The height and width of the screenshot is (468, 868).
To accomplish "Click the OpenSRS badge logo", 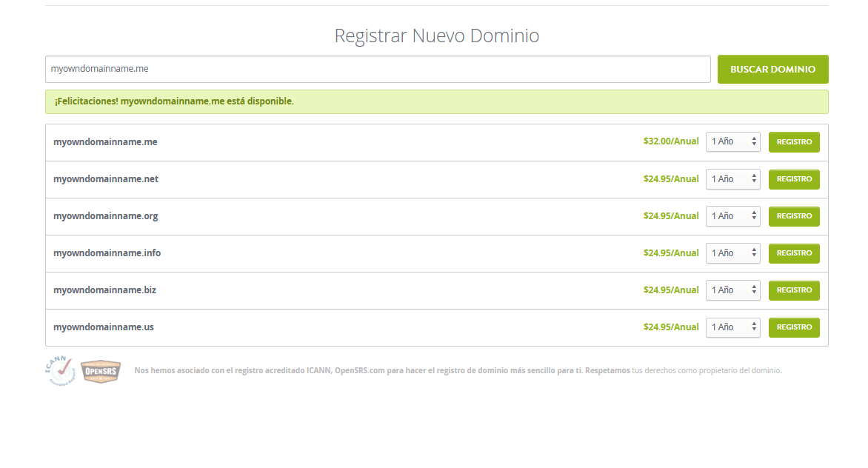I will (101, 371).
